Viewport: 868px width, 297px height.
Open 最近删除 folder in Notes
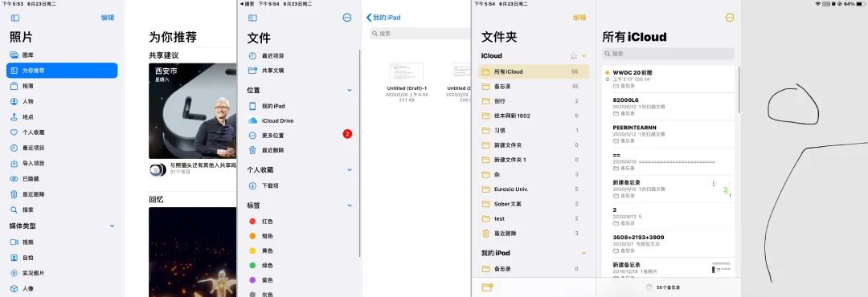point(534,234)
